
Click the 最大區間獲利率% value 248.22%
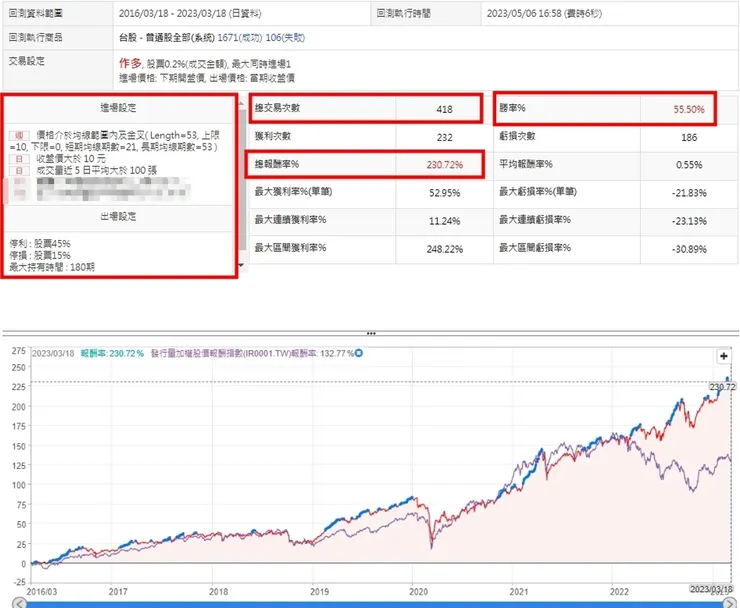[445, 249]
